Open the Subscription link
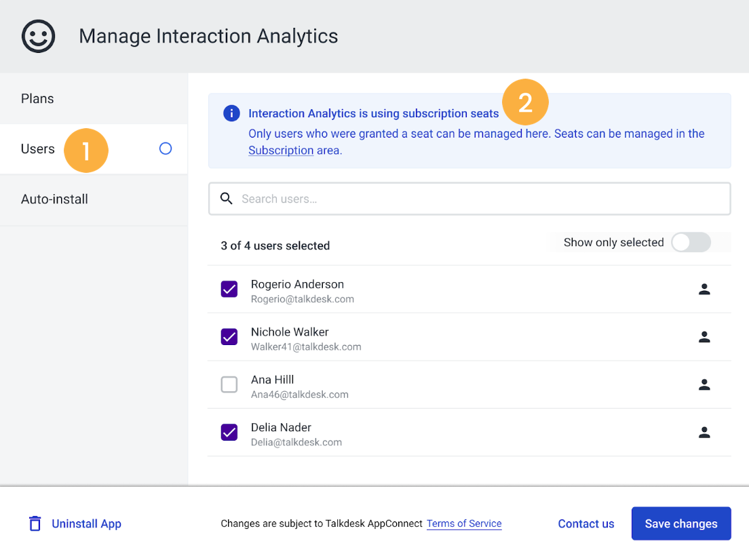Image resolution: width=749 pixels, height=560 pixels. point(281,151)
